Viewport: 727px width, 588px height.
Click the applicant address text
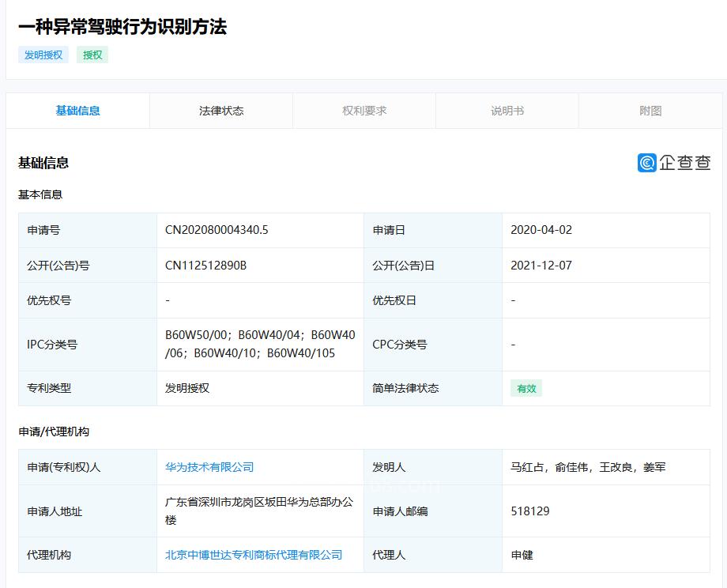point(259,511)
